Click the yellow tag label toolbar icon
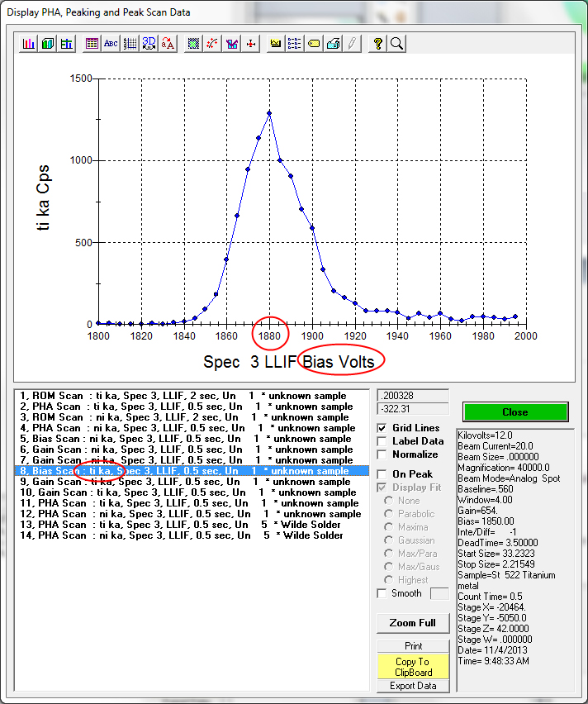588x704 pixels. [x=314, y=44]
